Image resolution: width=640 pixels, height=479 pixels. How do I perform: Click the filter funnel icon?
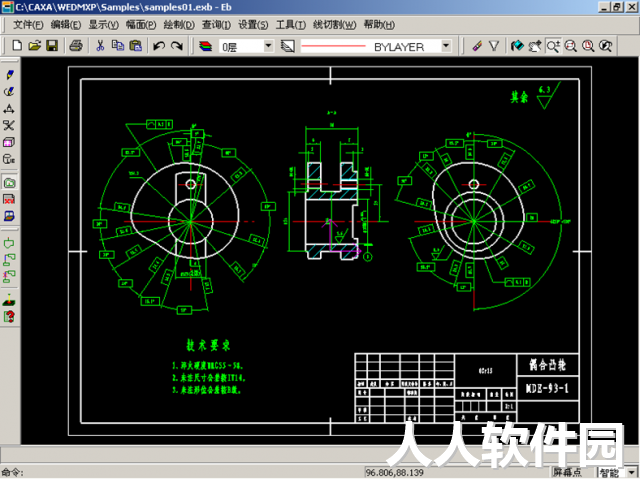point(494,46)
